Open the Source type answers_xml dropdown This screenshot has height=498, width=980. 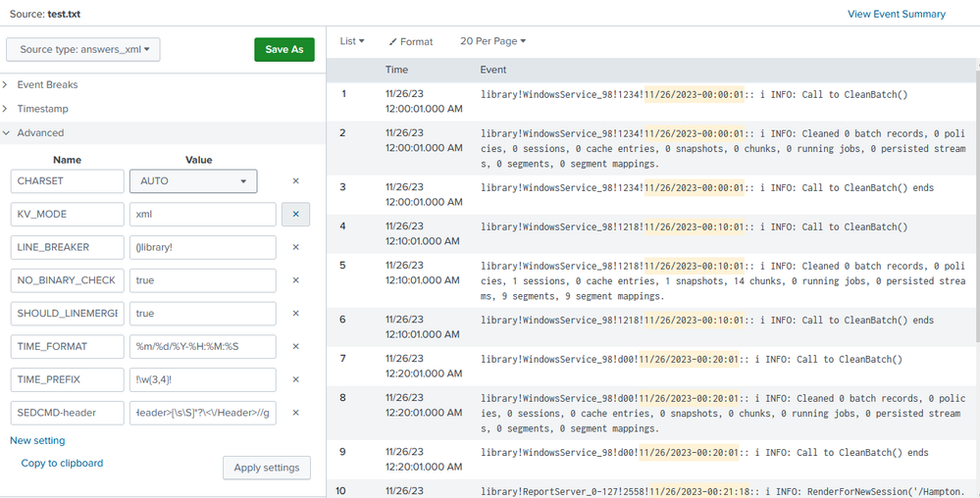[x=83, y=49]
